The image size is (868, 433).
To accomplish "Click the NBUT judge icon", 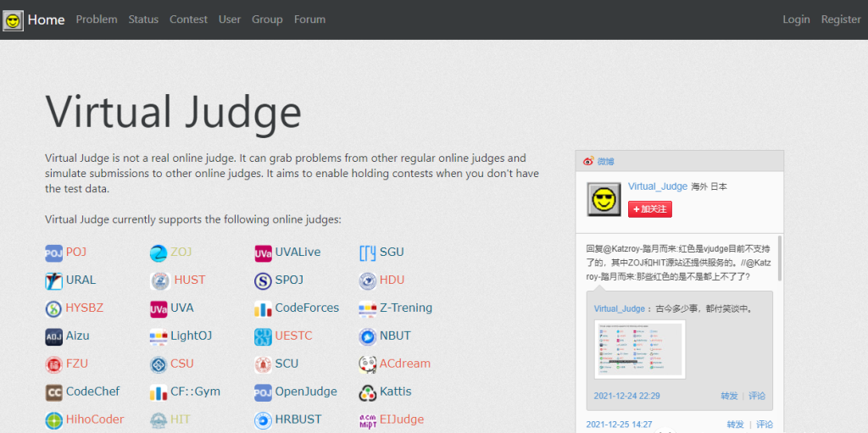I will (x=368, y=336).
